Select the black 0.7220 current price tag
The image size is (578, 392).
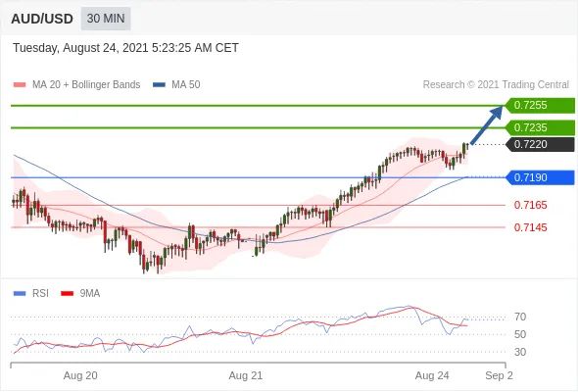(540, 144)
